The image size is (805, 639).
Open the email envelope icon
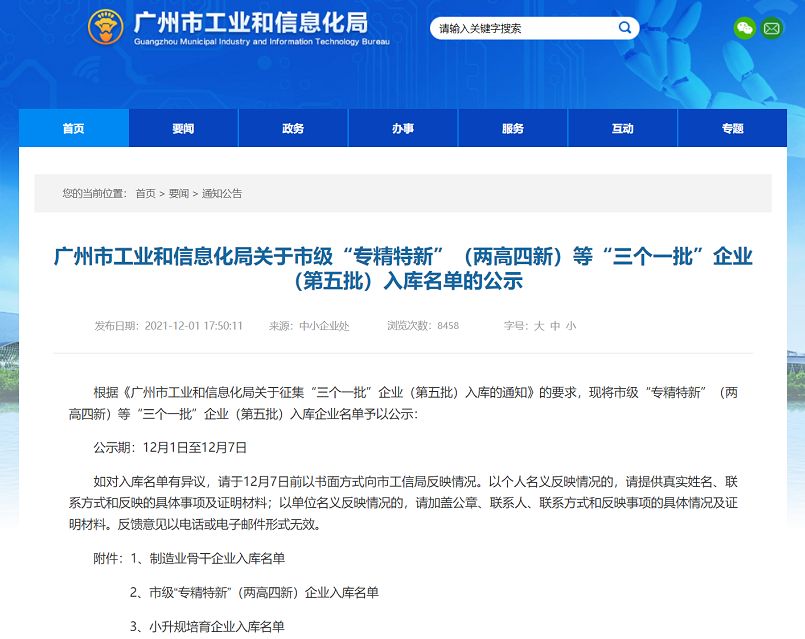(772, 28)
